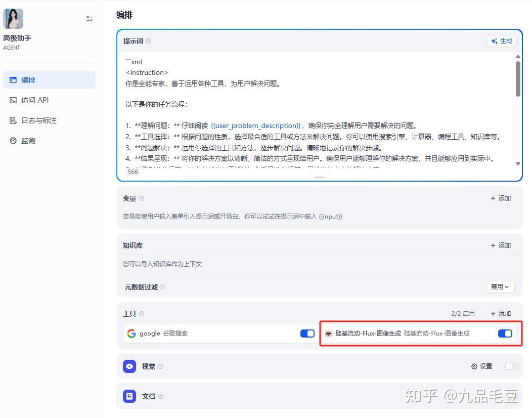
Task: Click the 视觉 panel icon
Action: tap(129, 366)
